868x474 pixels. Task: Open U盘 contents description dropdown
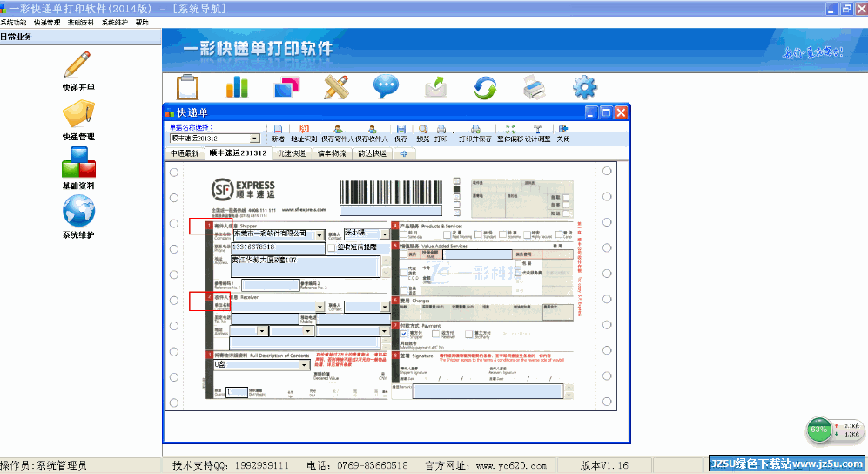coord(304,365)
